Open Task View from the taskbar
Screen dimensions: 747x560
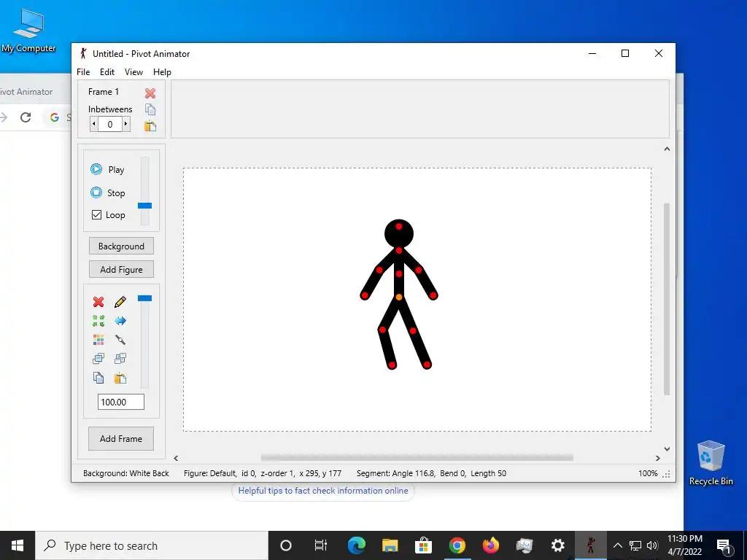pyautogui.click(x=321, y=545)
